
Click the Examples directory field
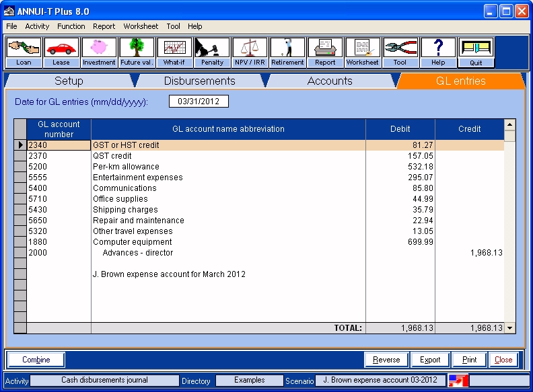(249, 380)
